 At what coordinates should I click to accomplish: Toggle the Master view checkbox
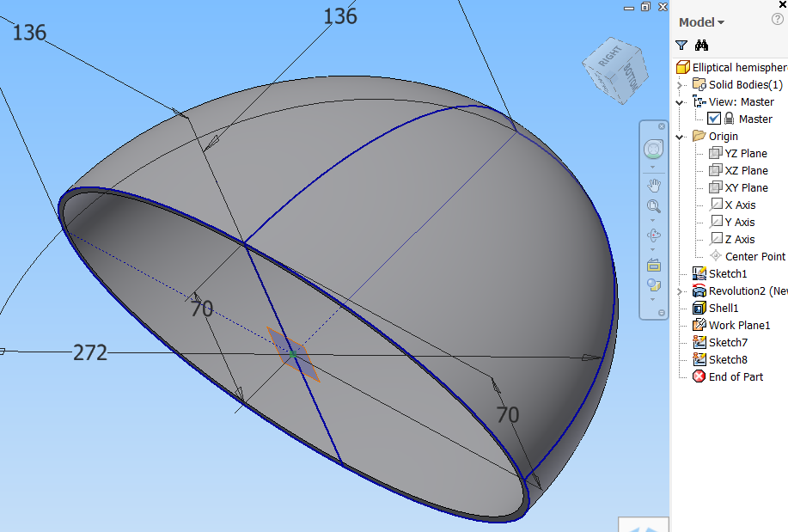(x=714, y=119)
